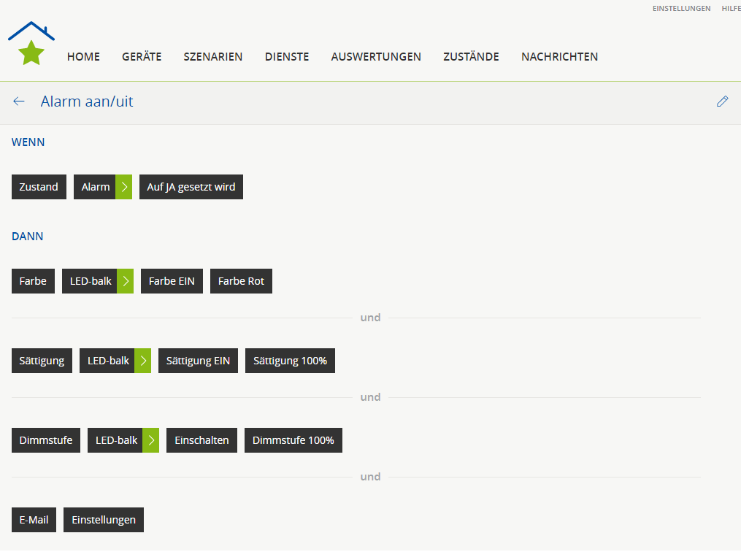Open the Szenarien menu
Screen dimensions: 741x560
point(213,57)
